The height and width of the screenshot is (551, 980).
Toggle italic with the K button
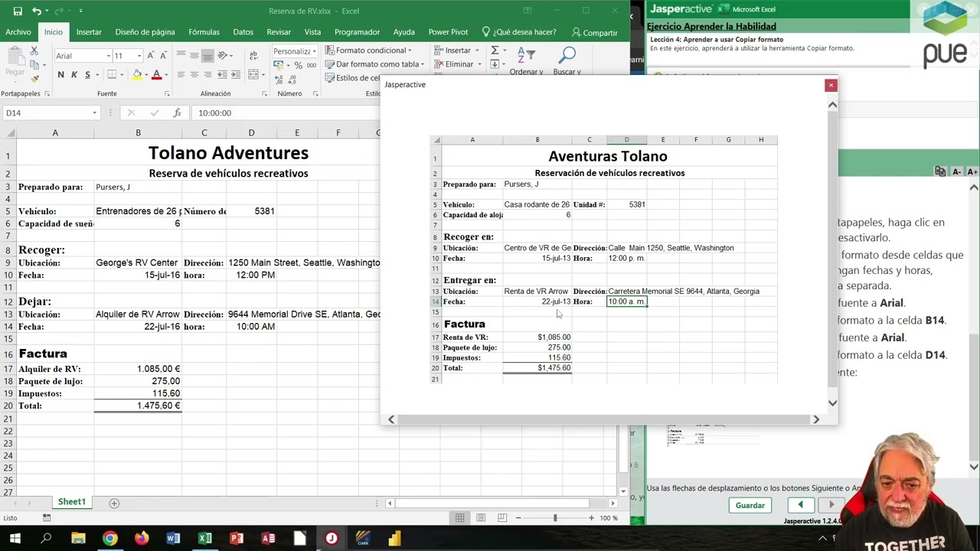tap(73, 74)
